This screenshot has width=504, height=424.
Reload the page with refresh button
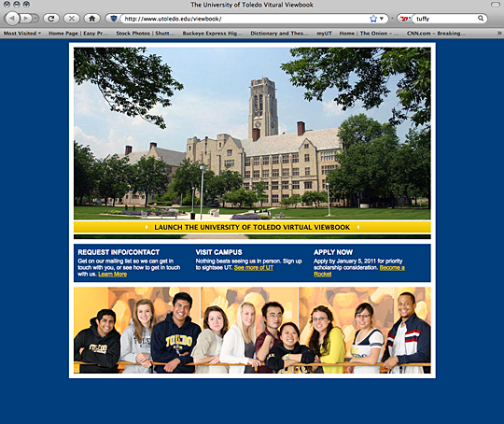(51, 19)
